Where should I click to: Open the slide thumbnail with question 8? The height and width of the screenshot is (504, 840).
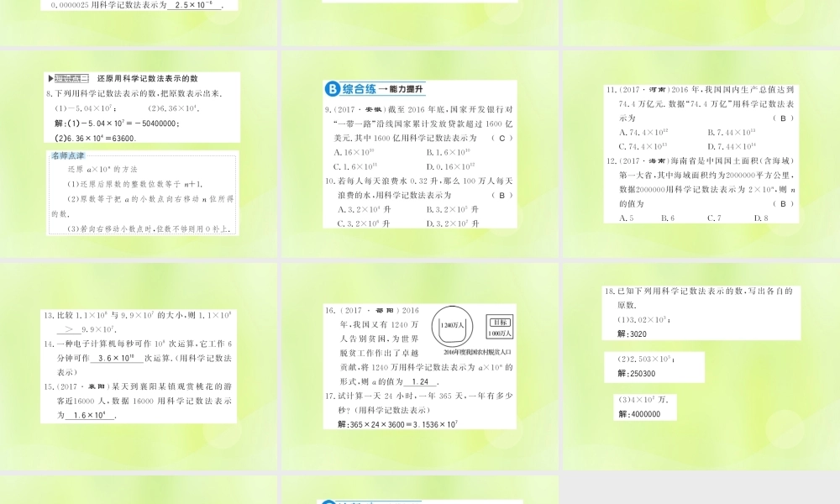pos(139,153)
